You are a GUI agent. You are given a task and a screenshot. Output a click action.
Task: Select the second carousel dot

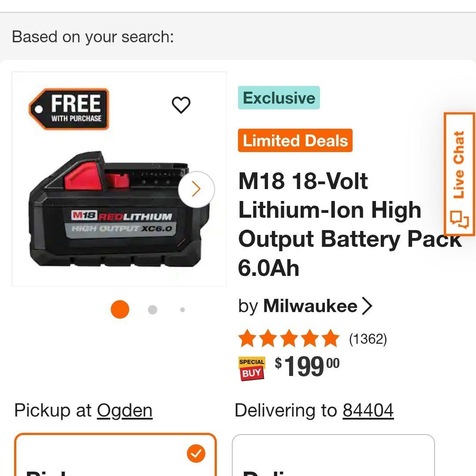click(152, 309)
